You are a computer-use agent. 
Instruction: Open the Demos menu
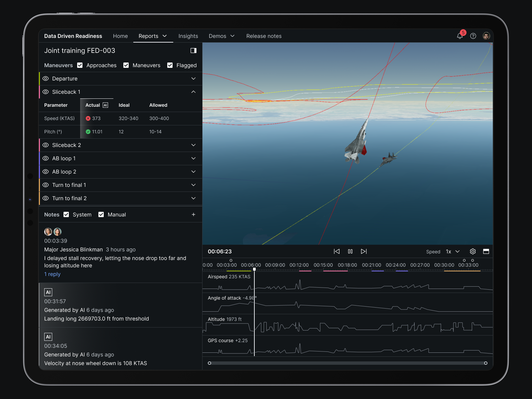pyautogui.click(x=221, y=36)
